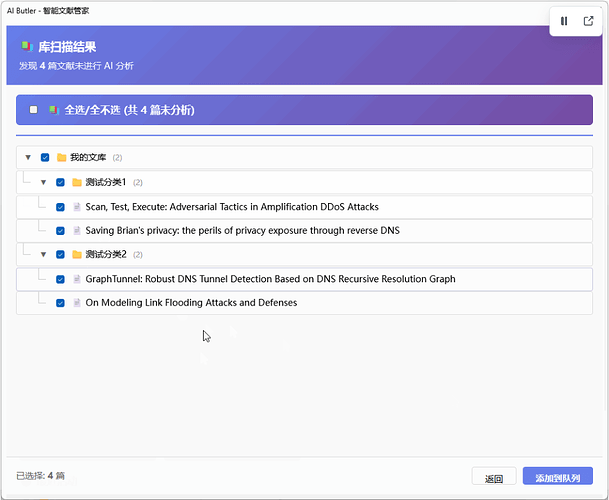This screenshot has width=609, height=500.
Task: Select the 测试分类2 label
Action: coord(106,254)
